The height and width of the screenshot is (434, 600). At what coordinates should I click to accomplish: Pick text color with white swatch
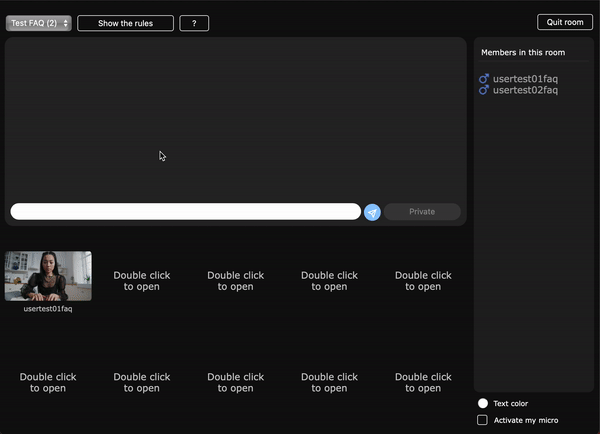[483, 403]
